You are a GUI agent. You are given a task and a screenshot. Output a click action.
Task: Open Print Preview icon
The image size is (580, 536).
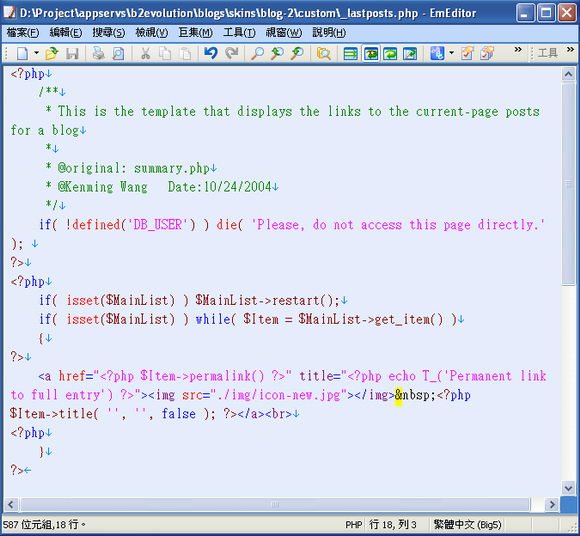tap(118, 54)
